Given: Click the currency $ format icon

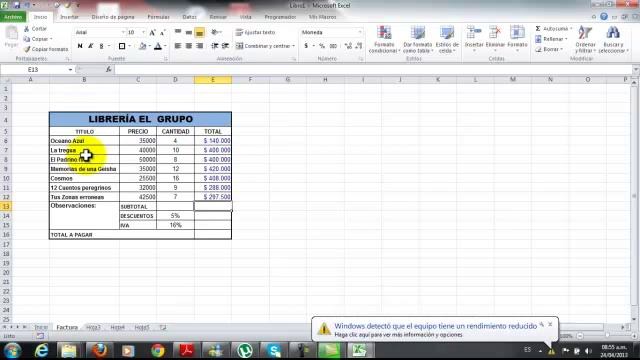Looking at the screenshot, I should click(306, 46).
